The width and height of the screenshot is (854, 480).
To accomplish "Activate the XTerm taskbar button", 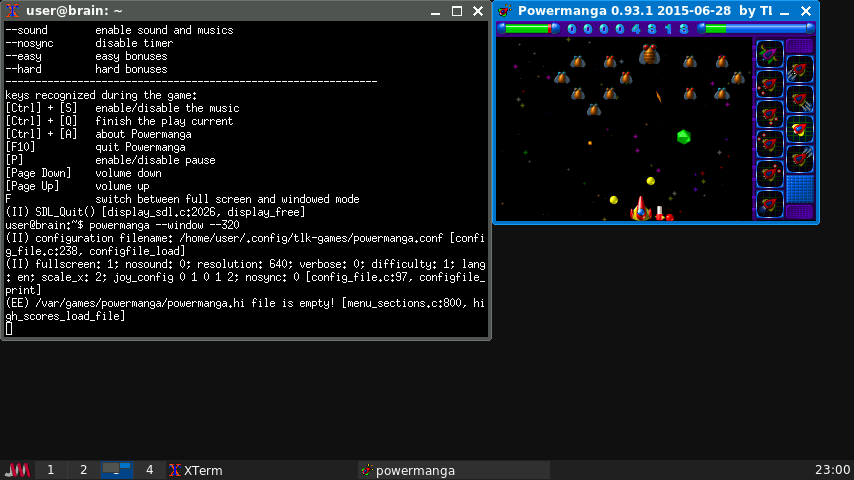I will point(196,470).
